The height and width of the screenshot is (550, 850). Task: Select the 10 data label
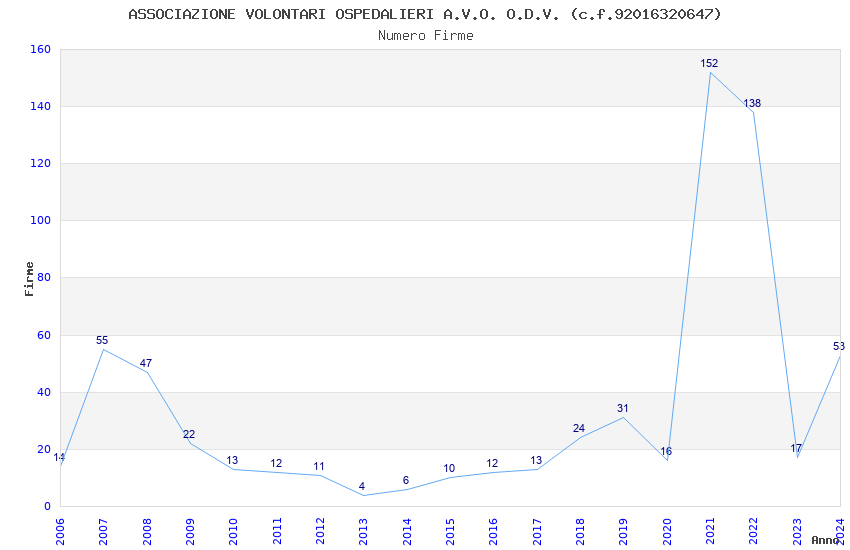coord(449,468)
